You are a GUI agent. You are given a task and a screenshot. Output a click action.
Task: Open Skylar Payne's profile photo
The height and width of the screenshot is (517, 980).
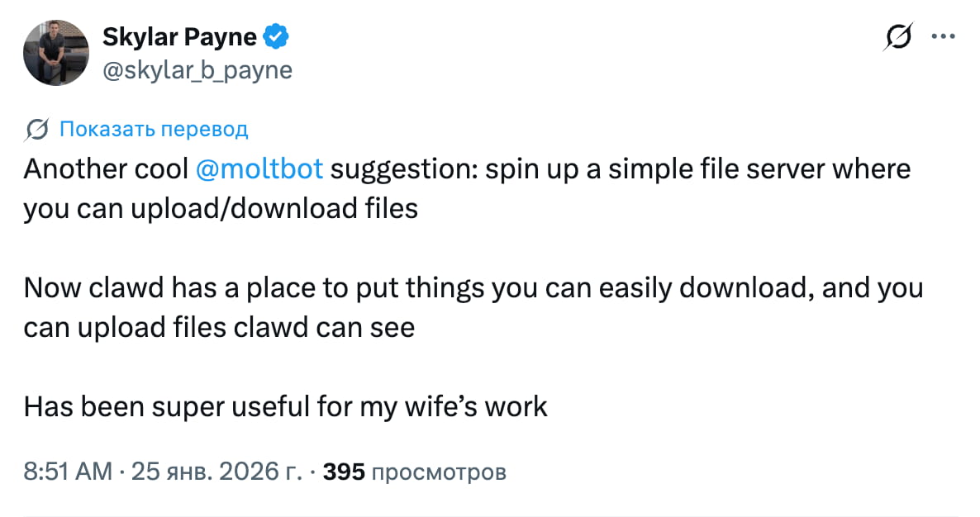[x=55, y=54]
